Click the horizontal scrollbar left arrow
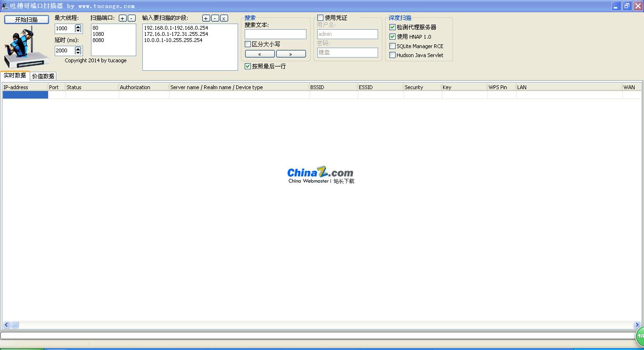 click(7, 325)
